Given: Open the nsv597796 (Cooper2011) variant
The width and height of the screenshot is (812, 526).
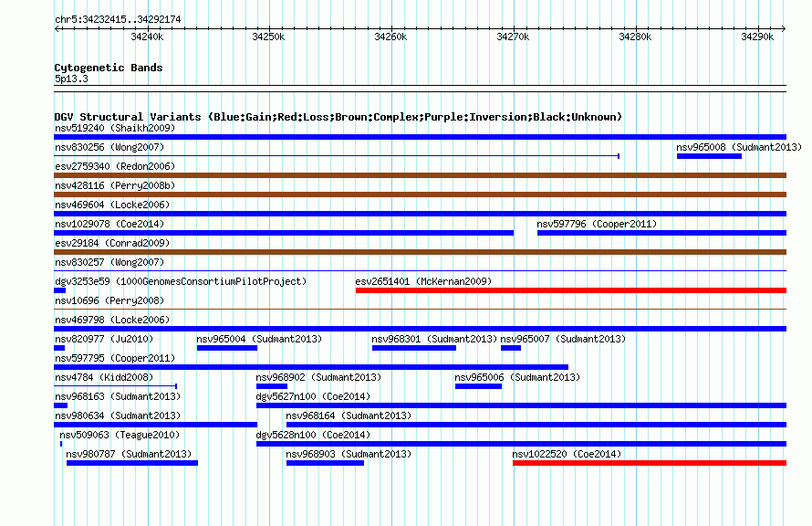Looking at the screenshot, I should 597,224.
